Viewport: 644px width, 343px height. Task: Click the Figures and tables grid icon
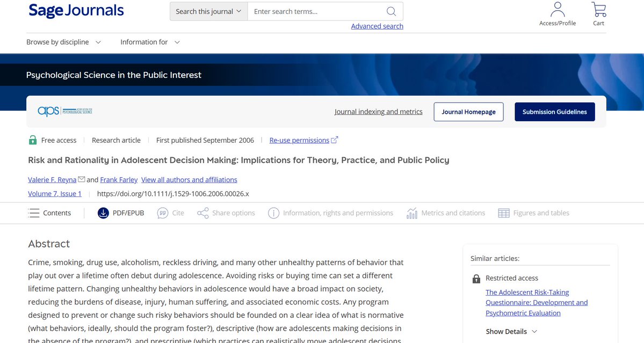(x=503, y=213)
